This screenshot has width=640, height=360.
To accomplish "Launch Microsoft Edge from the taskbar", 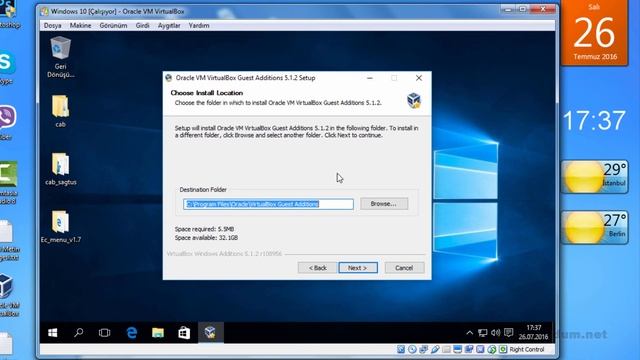I will (131, 333).
